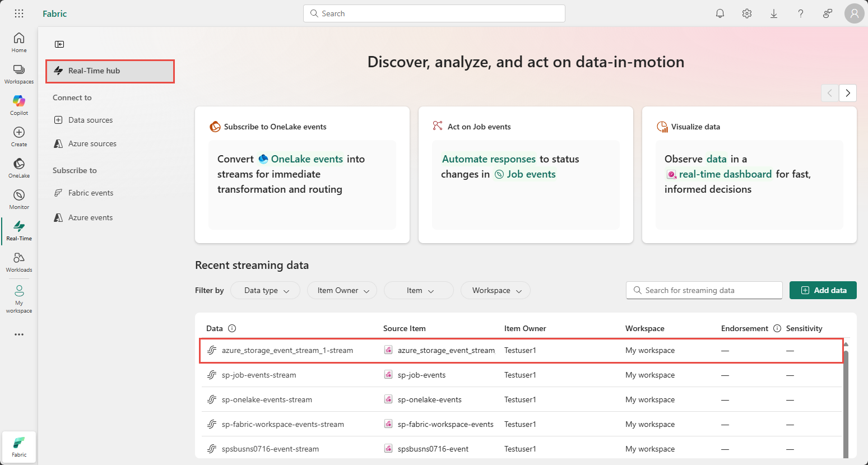Screen dimensions: 868x465
Task: Expand the Item Owner filter dropdown
Action: click(342, 290)
